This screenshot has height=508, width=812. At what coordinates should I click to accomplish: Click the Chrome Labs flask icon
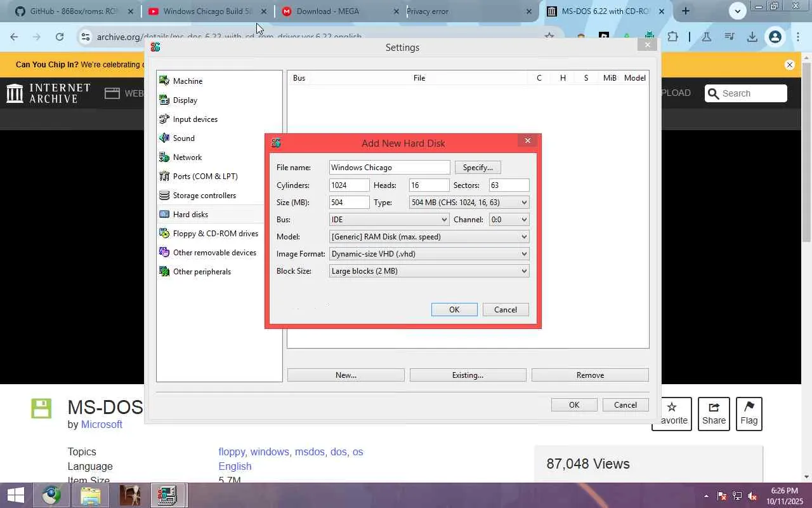707,37
